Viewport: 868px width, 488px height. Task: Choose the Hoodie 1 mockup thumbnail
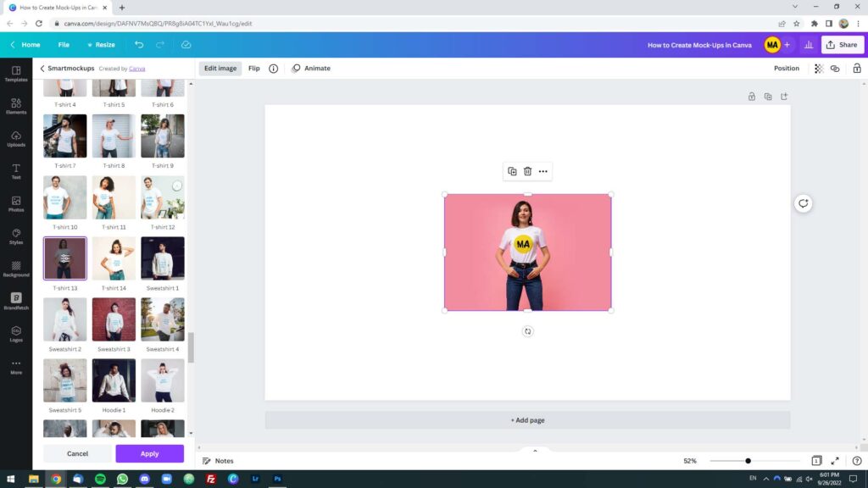pos(114,380)
